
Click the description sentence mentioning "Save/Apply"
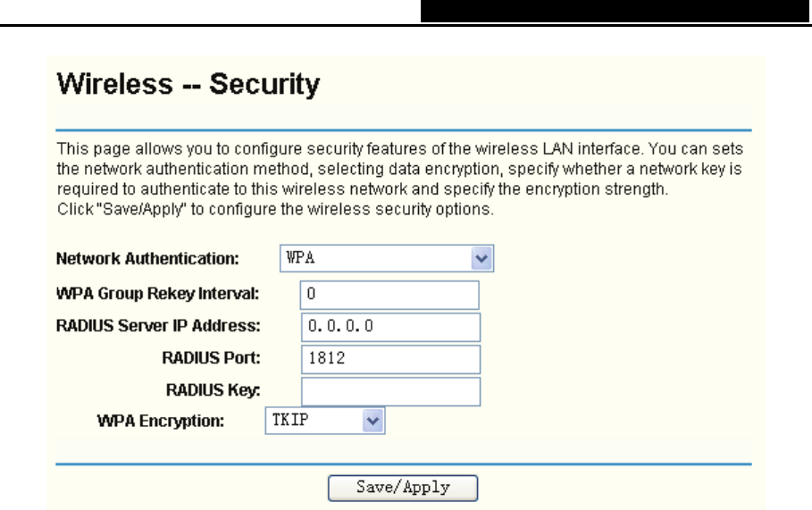(275, 209)
